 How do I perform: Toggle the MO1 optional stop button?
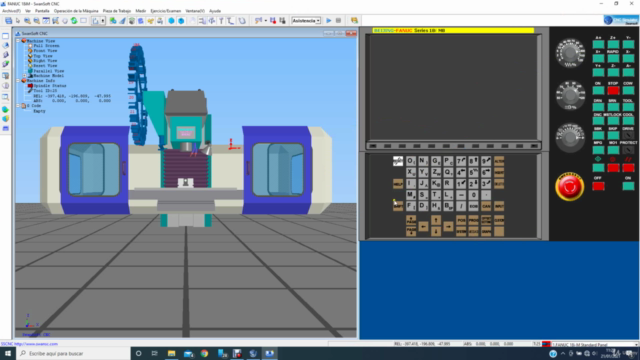[x=613, y=149]
